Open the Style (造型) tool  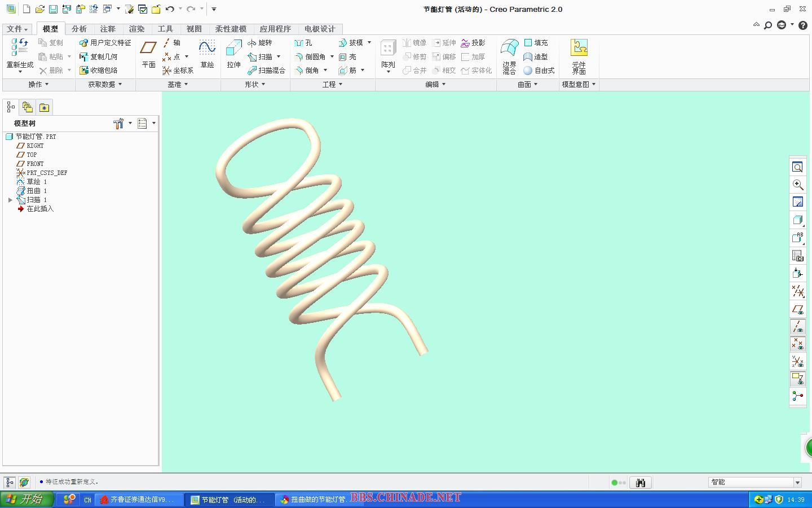click(x=536, y=57)
